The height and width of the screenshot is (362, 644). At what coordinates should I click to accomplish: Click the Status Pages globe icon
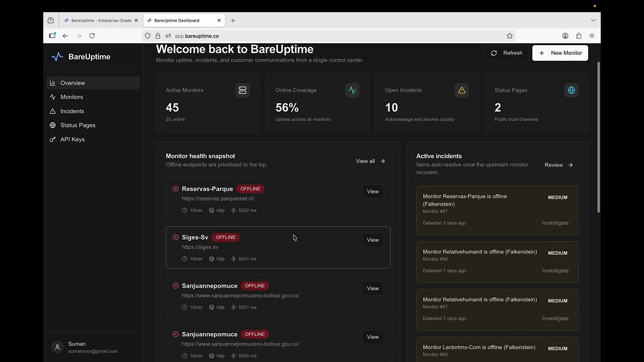572,90
